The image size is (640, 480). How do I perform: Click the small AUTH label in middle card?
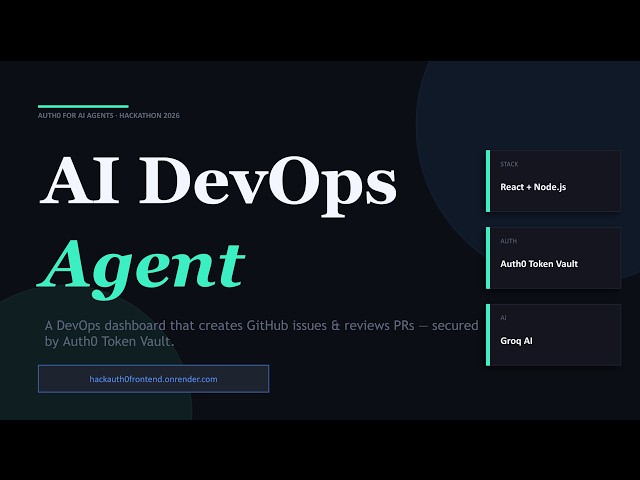tap(508, 241)
